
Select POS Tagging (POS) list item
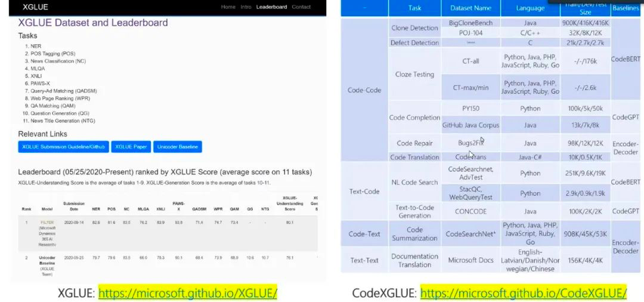53,53
